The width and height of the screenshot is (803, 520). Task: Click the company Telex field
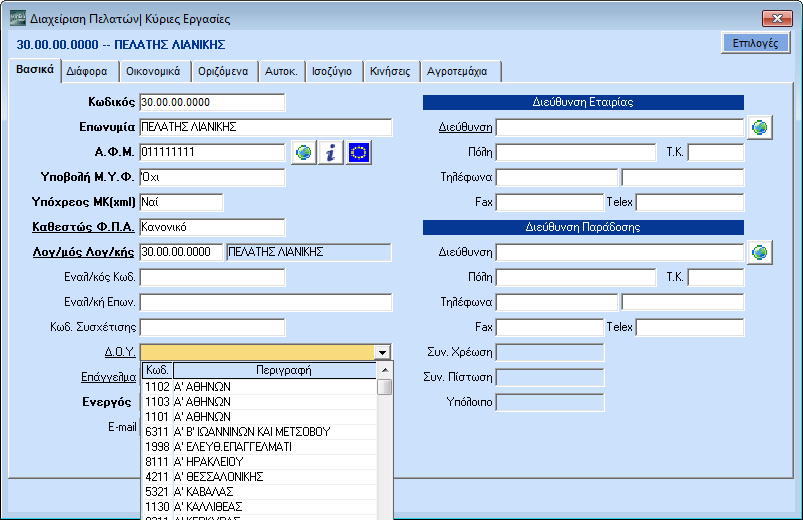click(x=690, y=202)
